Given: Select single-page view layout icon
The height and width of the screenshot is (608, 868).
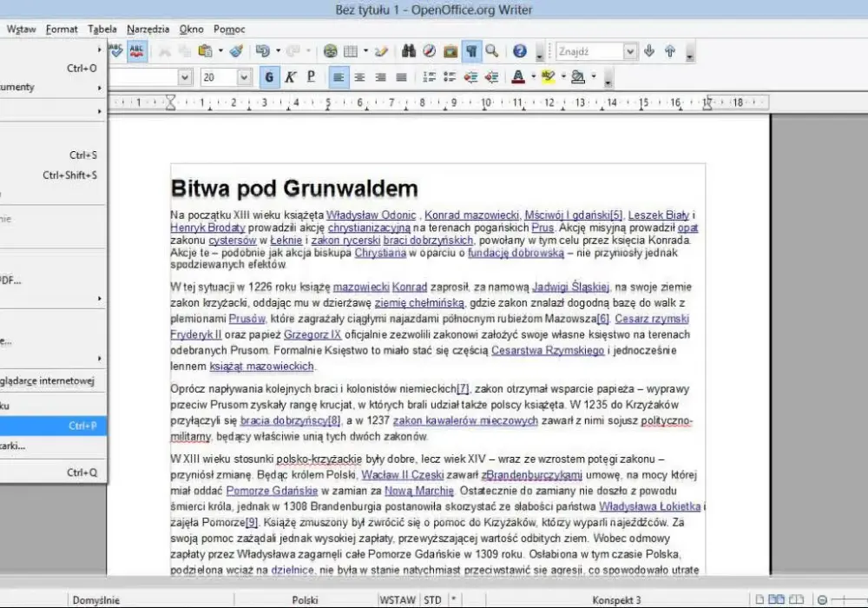Looking at the screenshot, I should pos(759,599).
